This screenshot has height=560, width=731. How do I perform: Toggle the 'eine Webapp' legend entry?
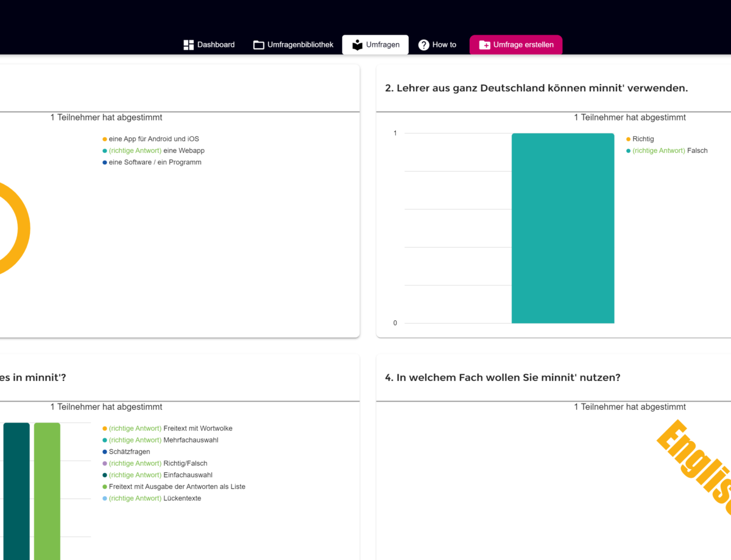[158, 151]
